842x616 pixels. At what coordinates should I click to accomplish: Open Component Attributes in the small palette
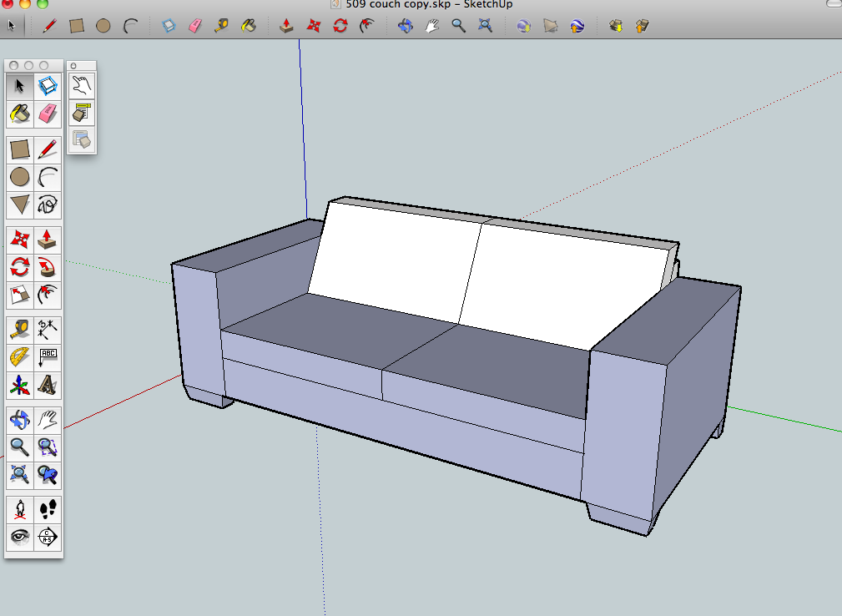tap(82, 141)
